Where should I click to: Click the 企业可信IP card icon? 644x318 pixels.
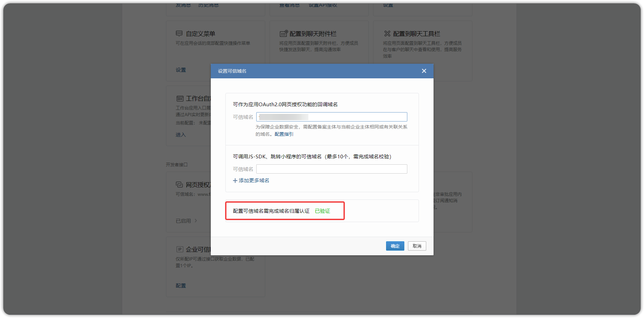point(180,249)
